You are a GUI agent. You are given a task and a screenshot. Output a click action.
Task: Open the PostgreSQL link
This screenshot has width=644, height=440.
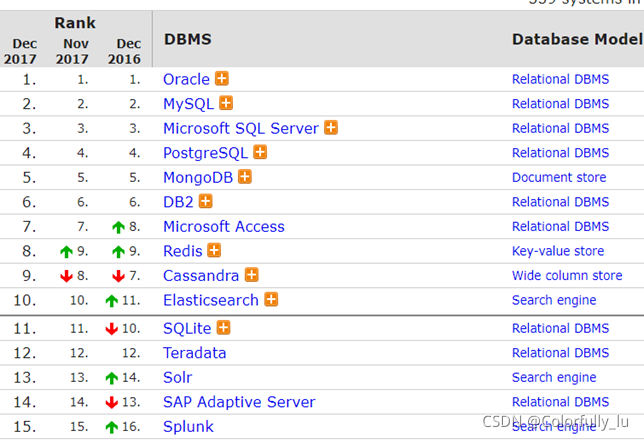click(x=205, y=153)
